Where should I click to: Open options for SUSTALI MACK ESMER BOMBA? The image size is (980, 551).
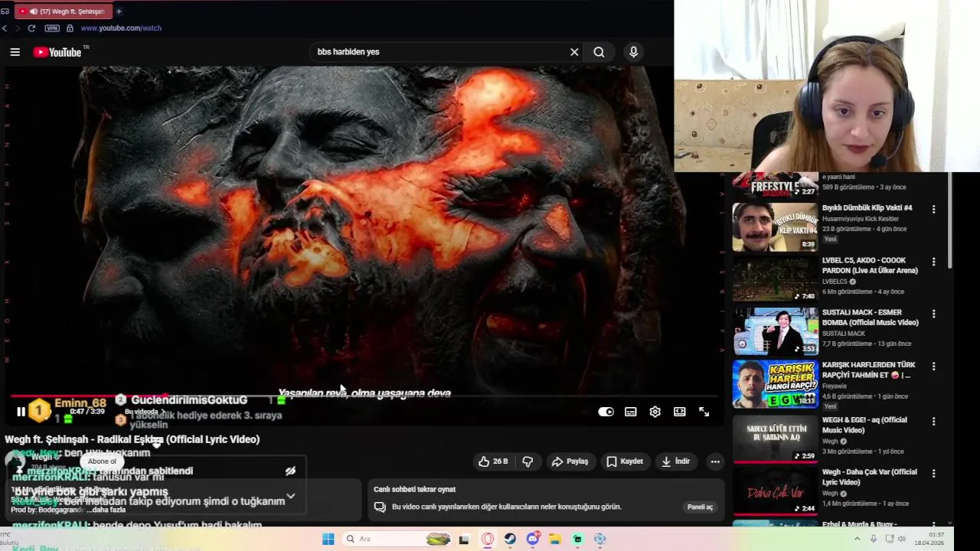(933, 314)
